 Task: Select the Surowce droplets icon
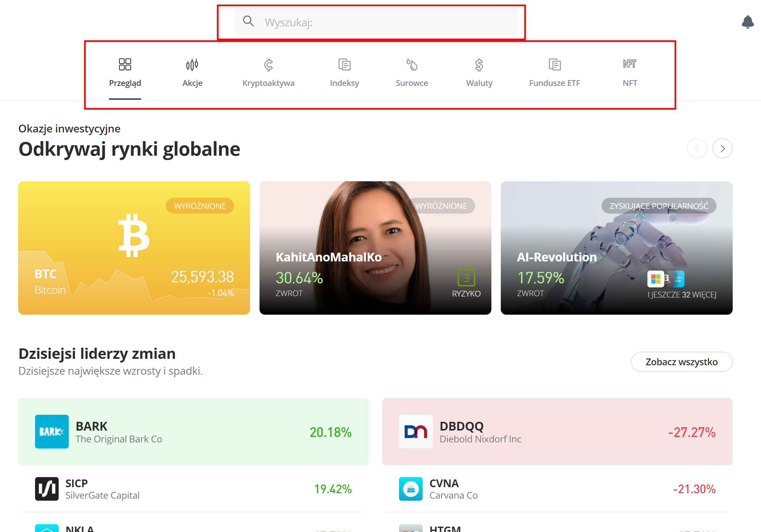coord(412,64)
